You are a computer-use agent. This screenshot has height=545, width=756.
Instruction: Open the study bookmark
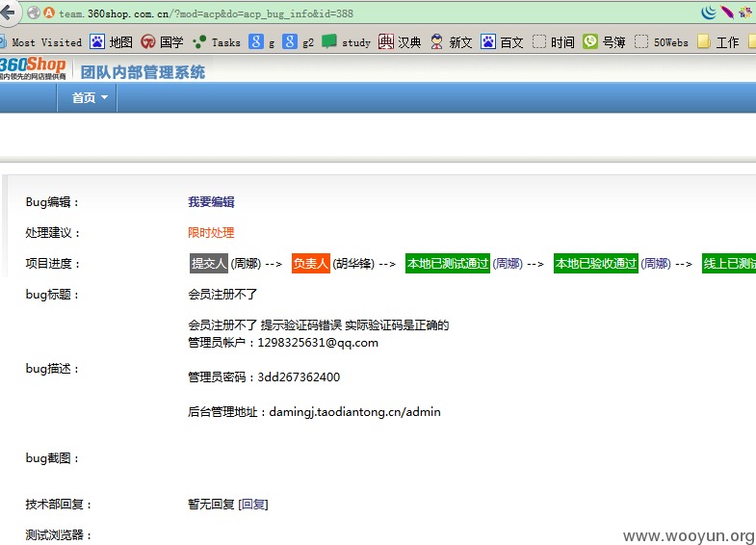point(346,42)
